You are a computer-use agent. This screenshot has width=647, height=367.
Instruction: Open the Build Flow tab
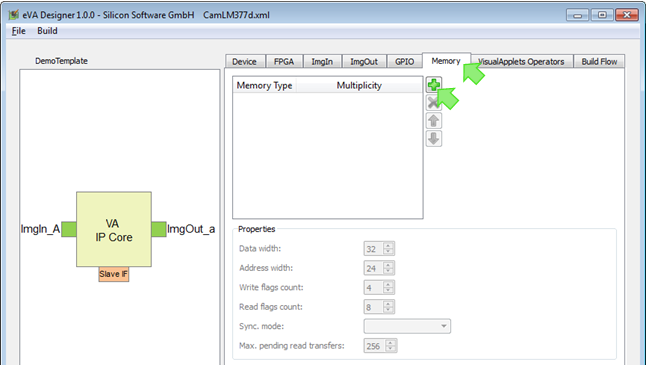tap(599, 62)
